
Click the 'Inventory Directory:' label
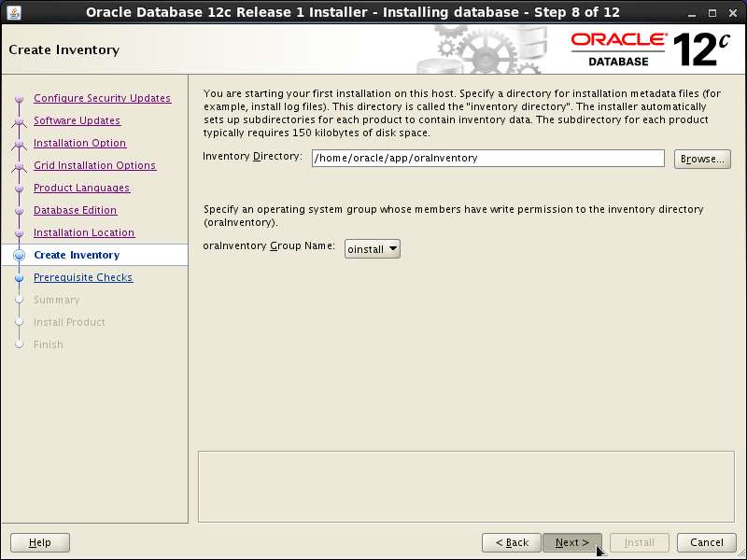click(x=252, y=156)
